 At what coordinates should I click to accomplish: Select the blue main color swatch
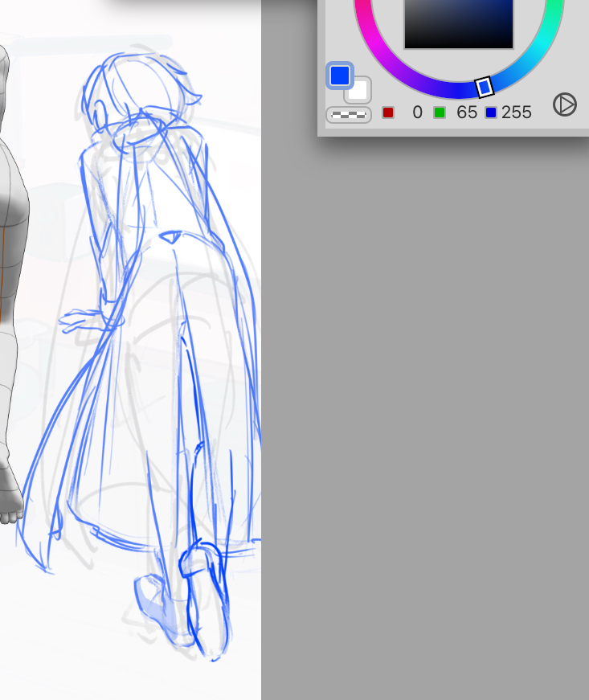[x=340, y=76]
